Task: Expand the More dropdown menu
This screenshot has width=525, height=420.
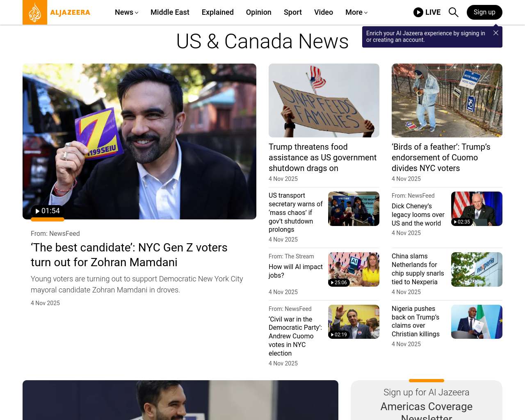Action: pyautogui.click(x=356, y=12)
